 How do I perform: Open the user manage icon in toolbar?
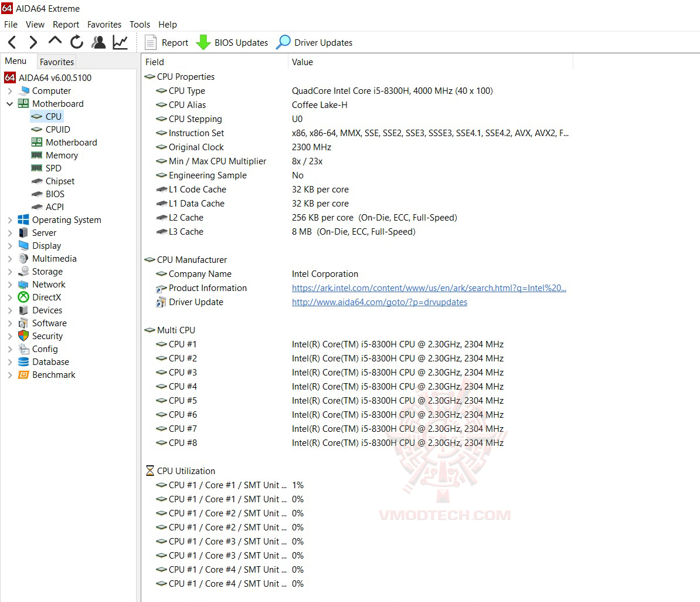pos(98,42)
